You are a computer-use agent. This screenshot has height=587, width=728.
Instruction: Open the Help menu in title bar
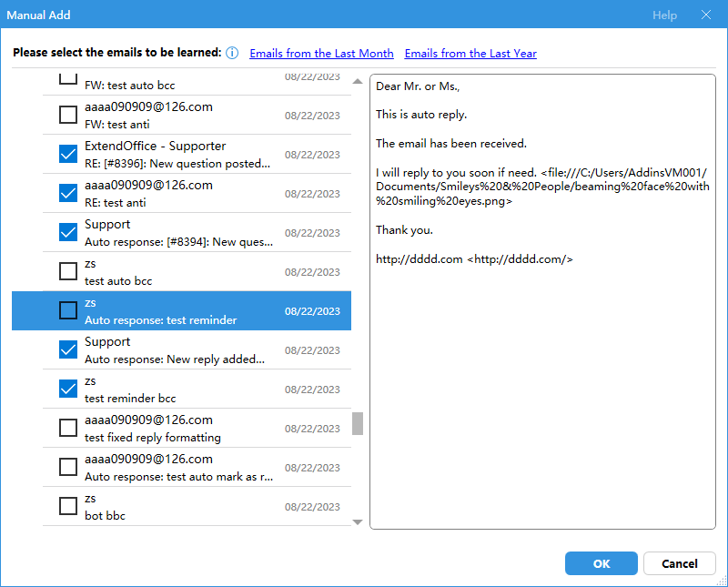click(664, 15)
